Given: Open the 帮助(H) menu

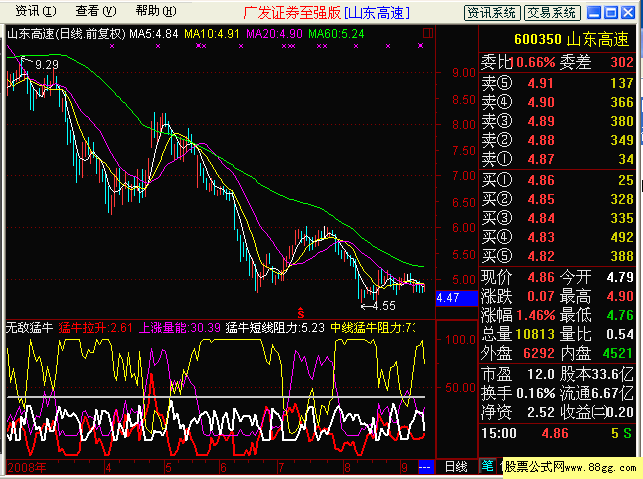Looking at the screenshot, I should coord(156,11).
